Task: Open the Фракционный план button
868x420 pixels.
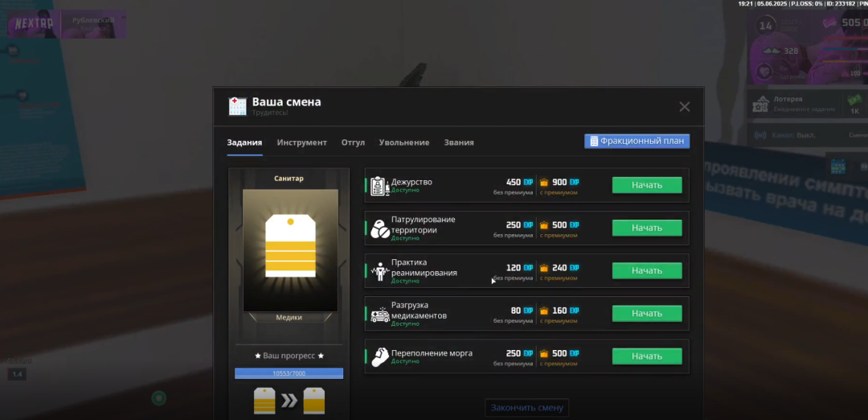Action: coord(637,141)
